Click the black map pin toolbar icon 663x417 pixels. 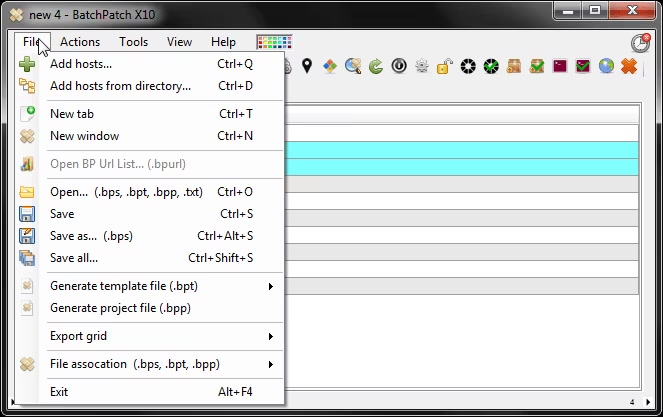(x=307, y=66)
